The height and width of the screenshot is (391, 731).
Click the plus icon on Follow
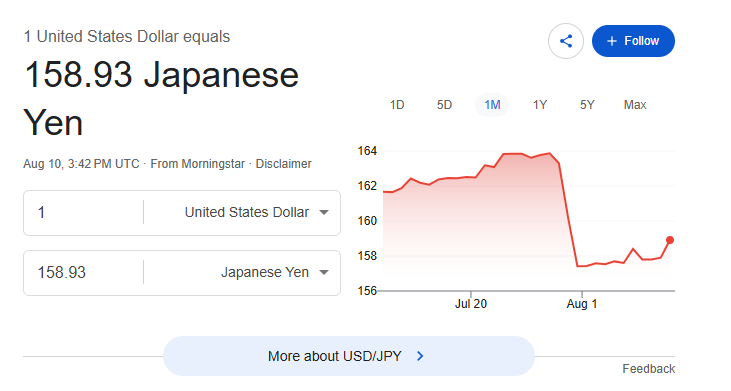[x=612, y=41]
